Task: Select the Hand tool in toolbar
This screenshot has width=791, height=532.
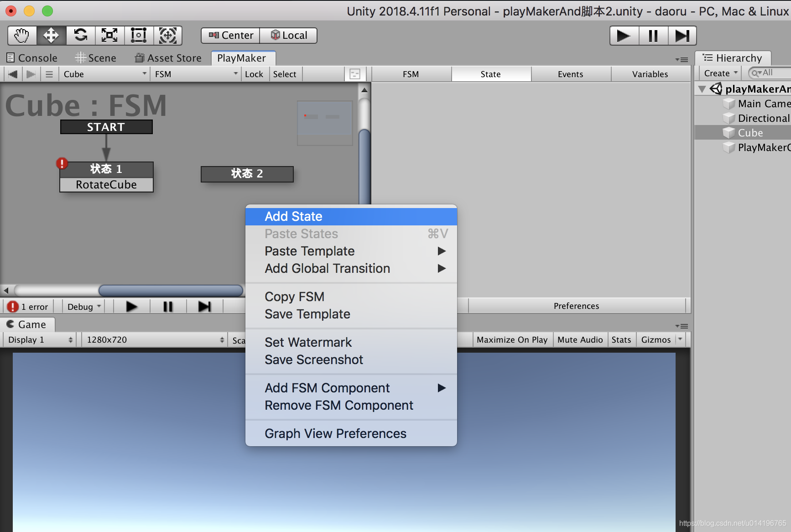Action: pos(22,36)
